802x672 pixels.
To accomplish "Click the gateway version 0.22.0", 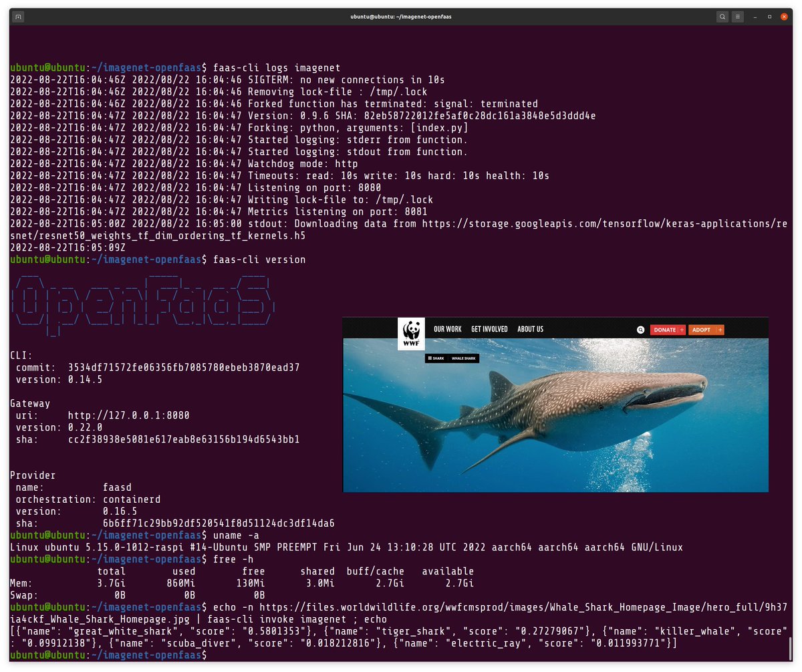I will (85, 428).
